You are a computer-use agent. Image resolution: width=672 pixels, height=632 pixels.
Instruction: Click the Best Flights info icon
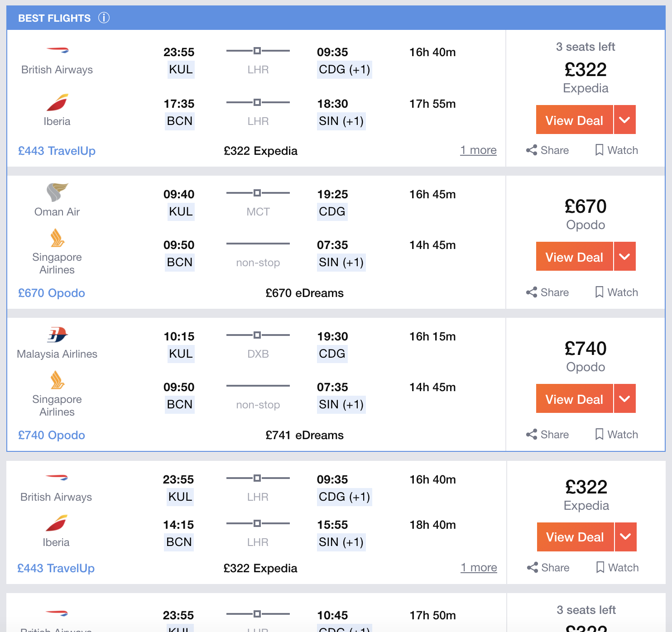click(x=104, y=18)
